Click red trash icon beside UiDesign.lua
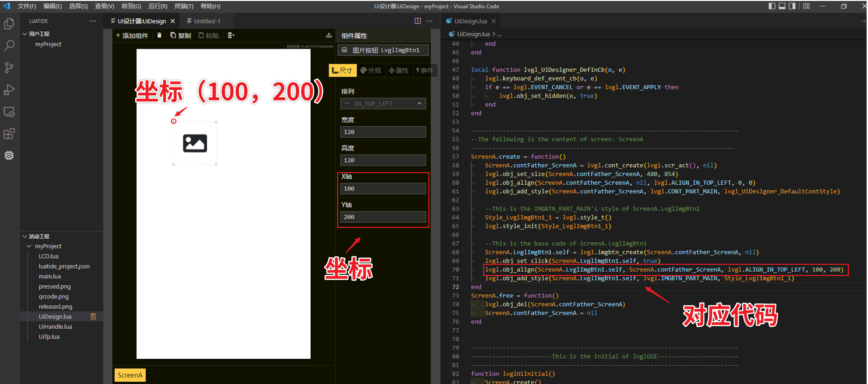868x384 pixels. (x=93, y=317)
